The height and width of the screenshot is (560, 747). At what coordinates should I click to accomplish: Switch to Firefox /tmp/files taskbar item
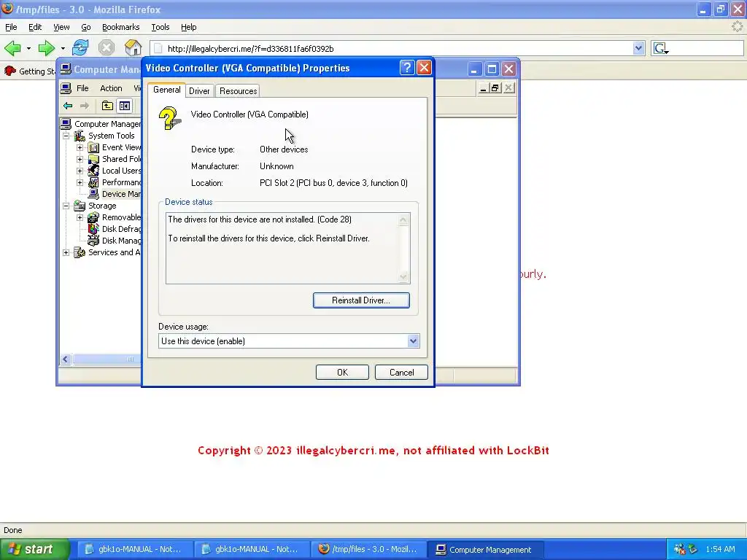coord(368,550)
